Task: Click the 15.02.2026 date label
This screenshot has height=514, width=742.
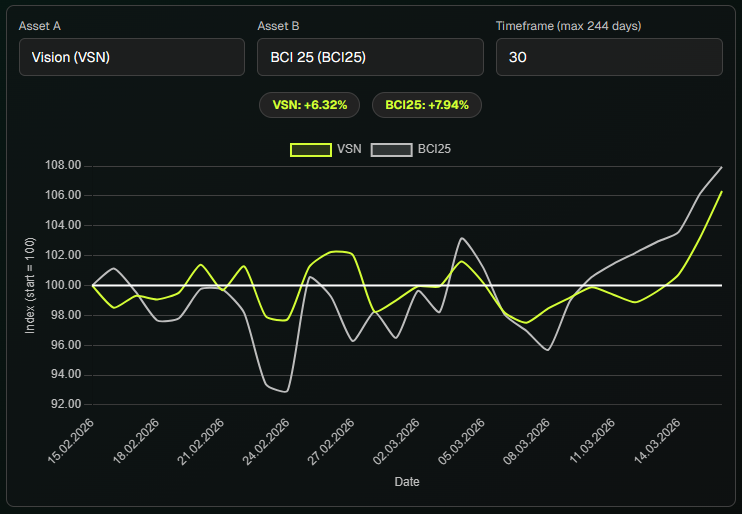Action: pyautogui.click(x=71, y=441)
